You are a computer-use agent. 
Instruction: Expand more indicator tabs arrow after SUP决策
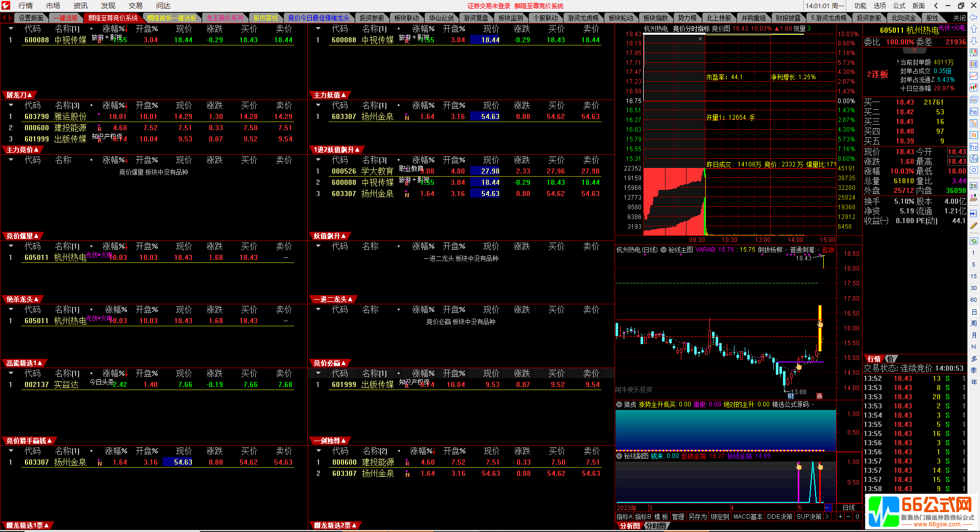point(827,517)
